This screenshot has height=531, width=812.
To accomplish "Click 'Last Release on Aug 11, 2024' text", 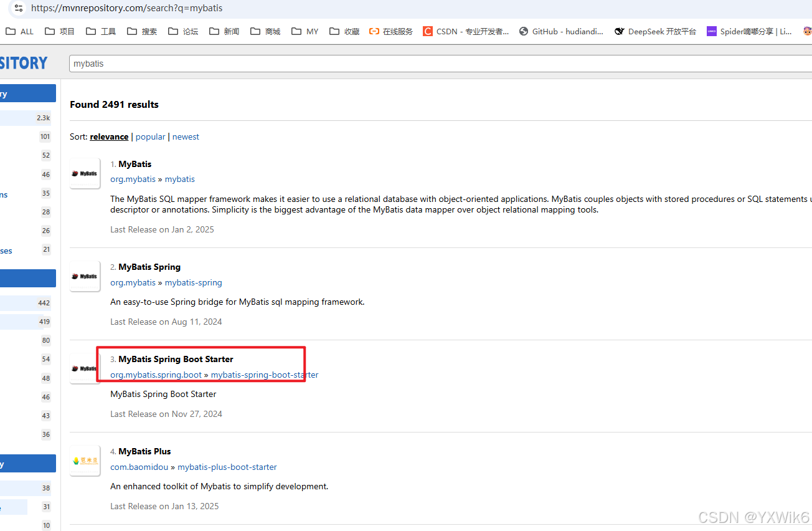I will (x=166, y=322).
